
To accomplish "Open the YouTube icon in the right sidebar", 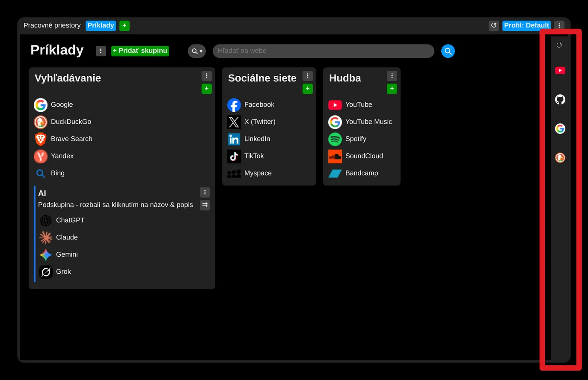I will (x=560, y=70).
